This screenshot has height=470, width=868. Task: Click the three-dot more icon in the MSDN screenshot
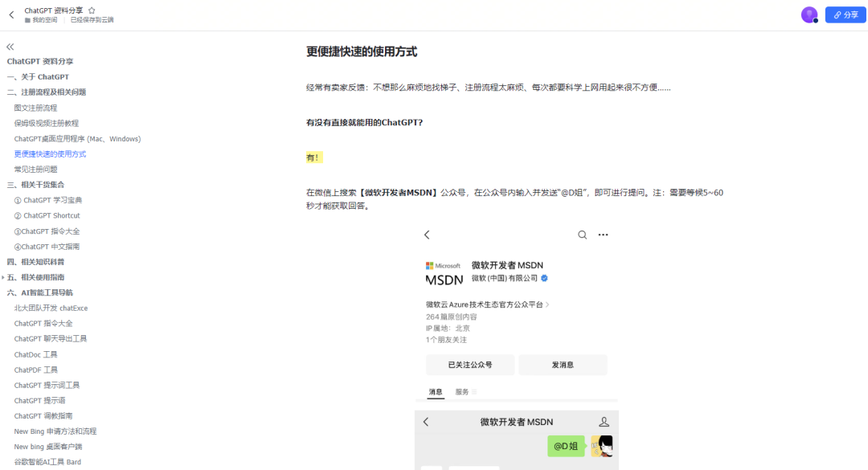point(604,235)
